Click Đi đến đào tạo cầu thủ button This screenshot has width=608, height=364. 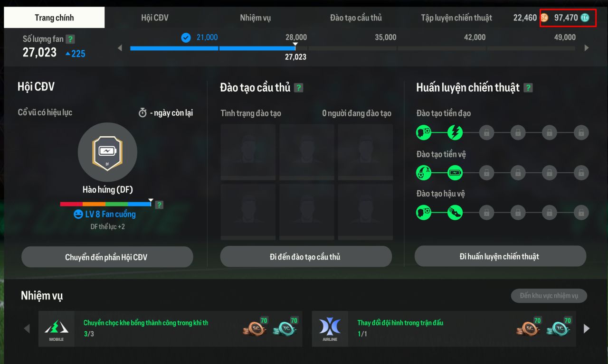point(306,257)
